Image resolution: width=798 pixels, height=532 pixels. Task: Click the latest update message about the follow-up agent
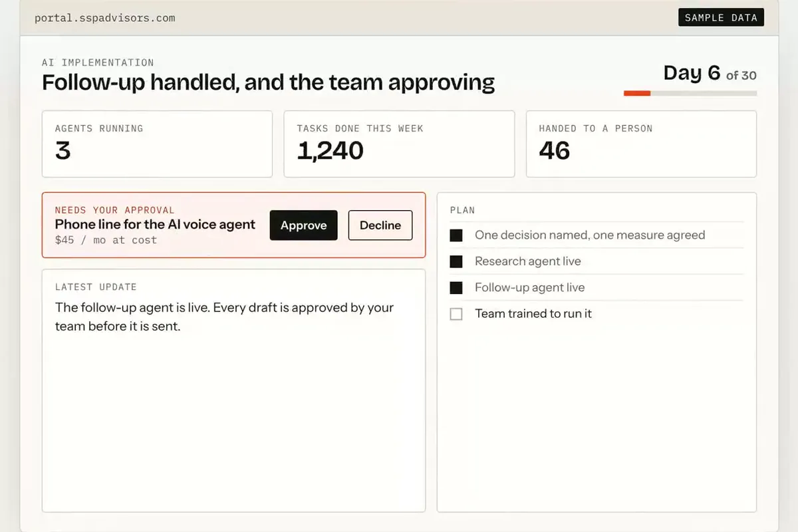224,317
